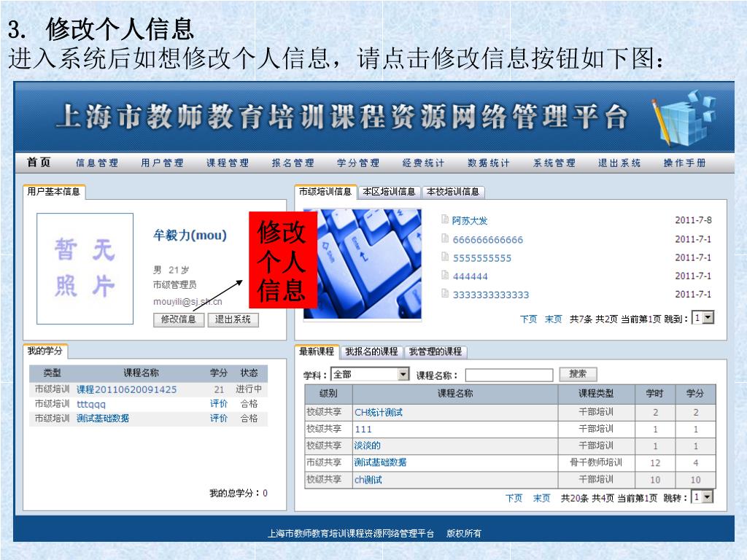Open 测试基础数据 in the 我的学分 list

pyautogui.click(x=102, y=418)
